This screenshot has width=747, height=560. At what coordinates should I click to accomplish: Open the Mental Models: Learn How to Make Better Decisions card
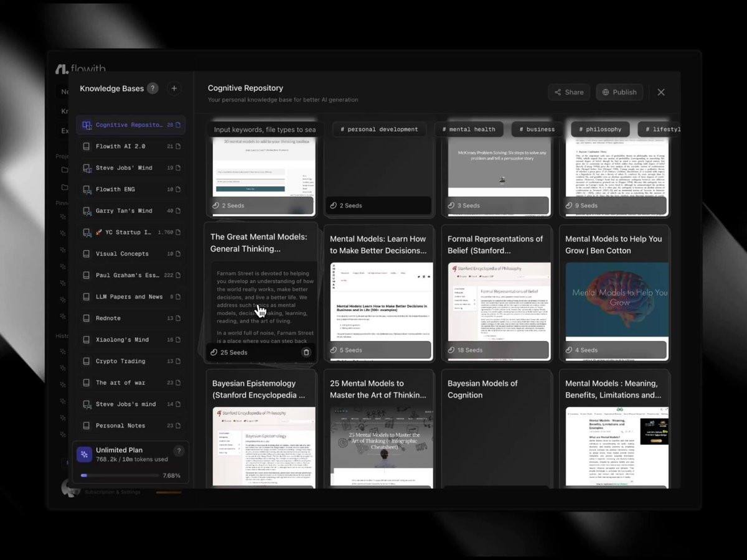click(378, 294)
